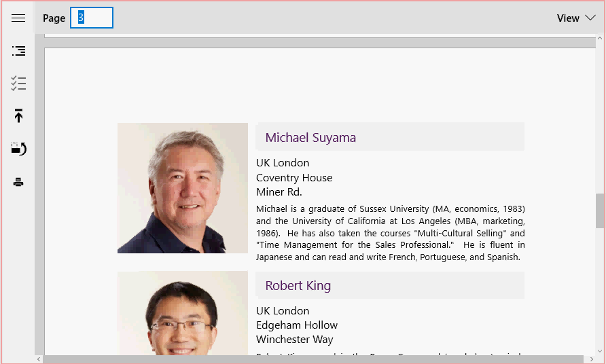Viewport: 606px width, 364px height.
Task: Click the 'Page' label
Action: (54, 18)
